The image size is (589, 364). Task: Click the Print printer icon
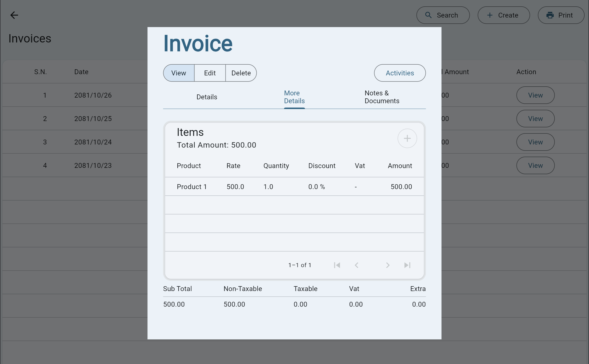[x=550, y=15]
